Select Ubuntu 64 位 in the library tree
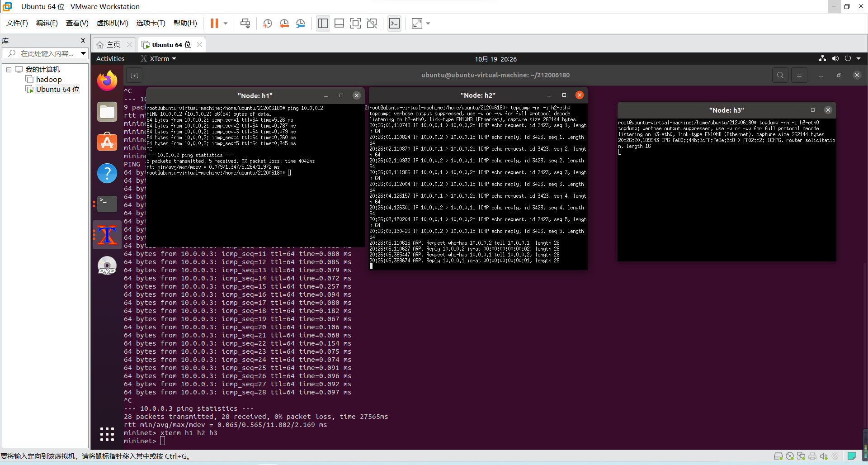Image resolution: width=868 pixels, height=465 pixels. [57, 90]
